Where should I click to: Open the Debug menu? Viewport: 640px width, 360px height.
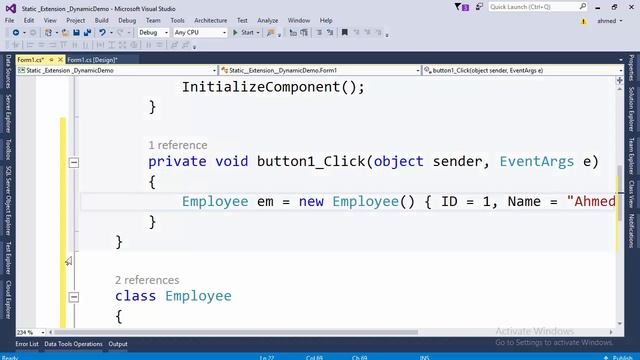(127, 20)
